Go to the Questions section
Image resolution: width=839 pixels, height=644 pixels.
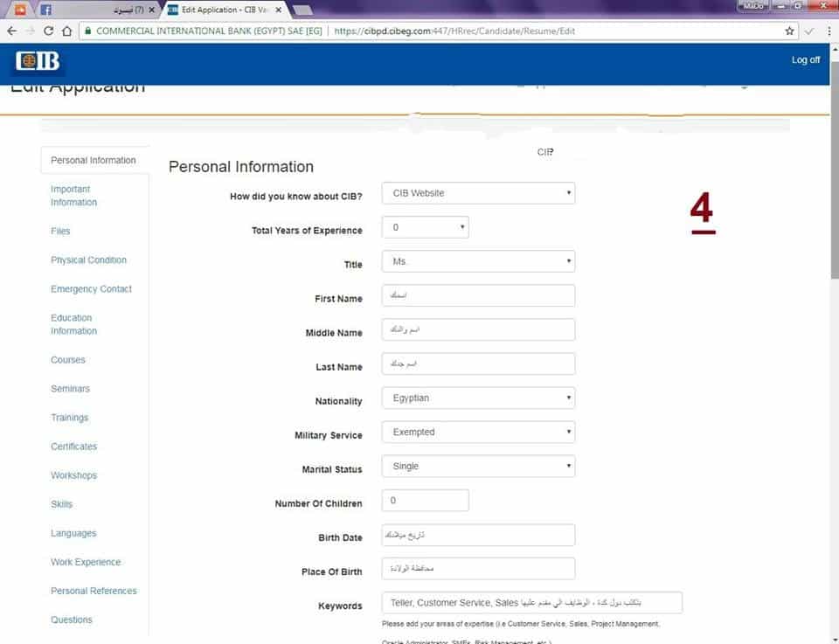point(72,620)
